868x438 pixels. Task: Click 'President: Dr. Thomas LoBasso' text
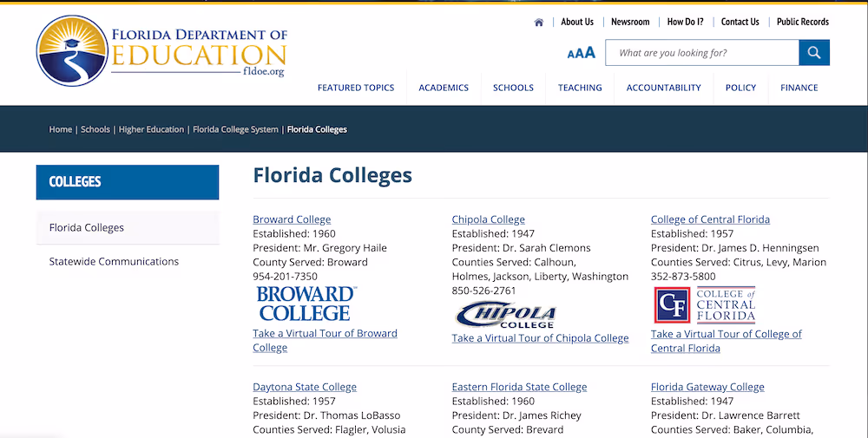[x=326, y=415]
